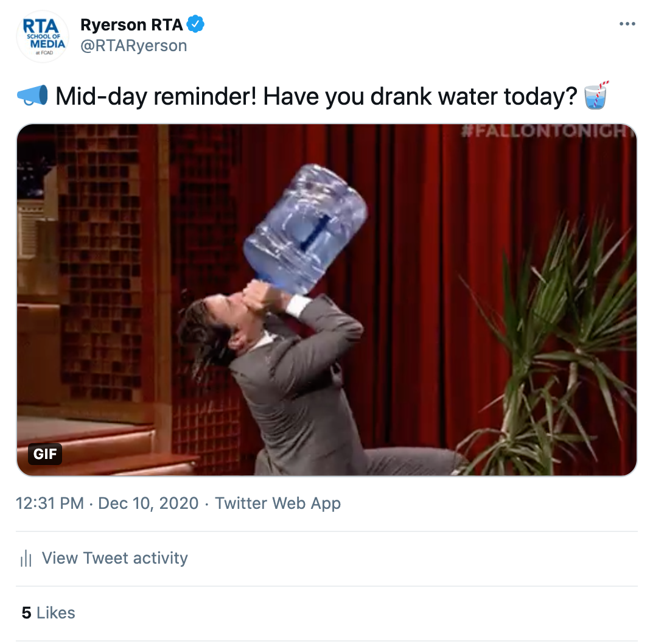The image size is (650, 644).
Task: Select the View Tweet activity text
Action: coord(114,558)
